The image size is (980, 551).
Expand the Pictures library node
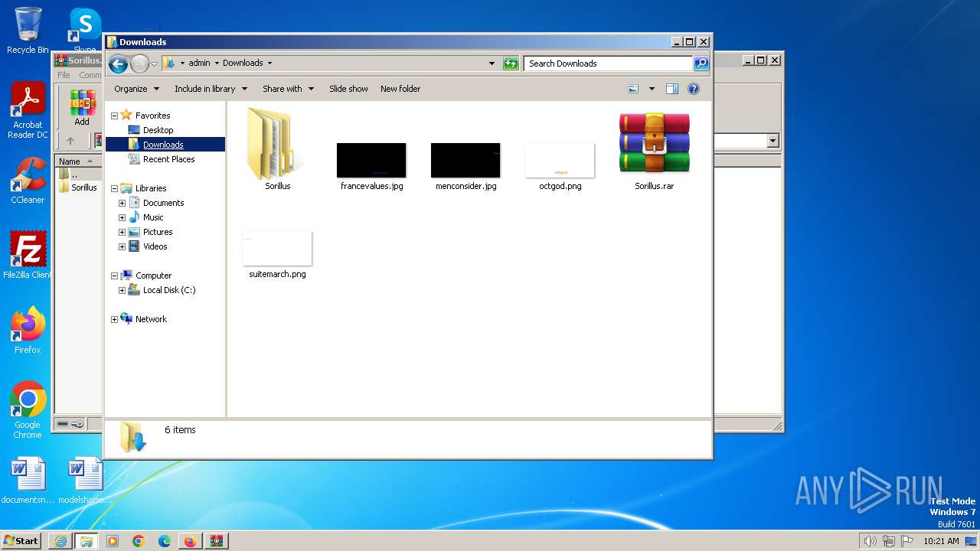coord(122,232)
